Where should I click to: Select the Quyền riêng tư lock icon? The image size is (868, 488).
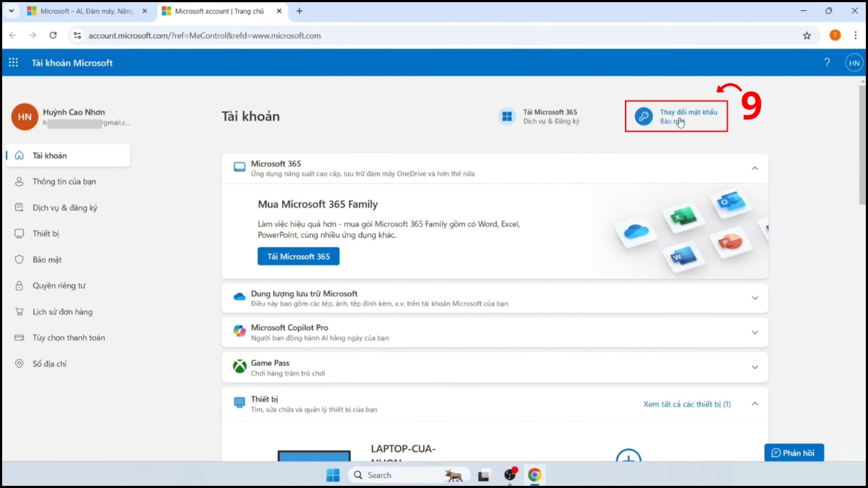19,286
